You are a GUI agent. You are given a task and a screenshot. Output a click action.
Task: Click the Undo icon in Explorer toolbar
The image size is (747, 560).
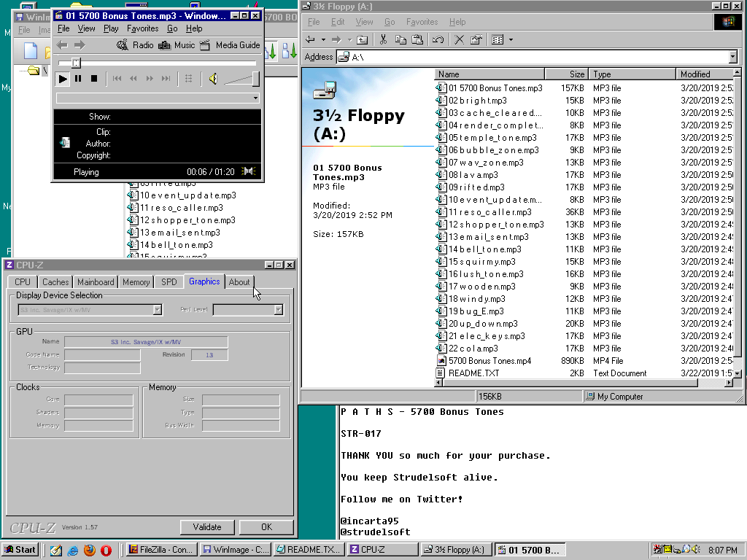tap(438, 39)
